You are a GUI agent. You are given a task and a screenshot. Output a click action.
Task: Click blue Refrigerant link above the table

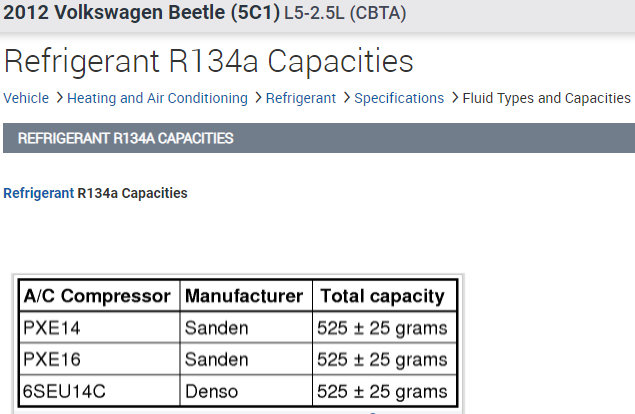pyautogui.click(x=38, y=193)
